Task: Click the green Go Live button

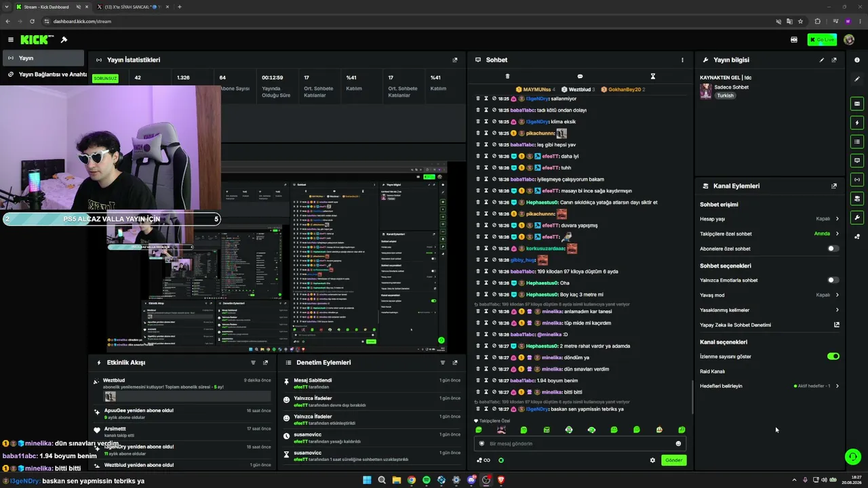Action: 822,40
